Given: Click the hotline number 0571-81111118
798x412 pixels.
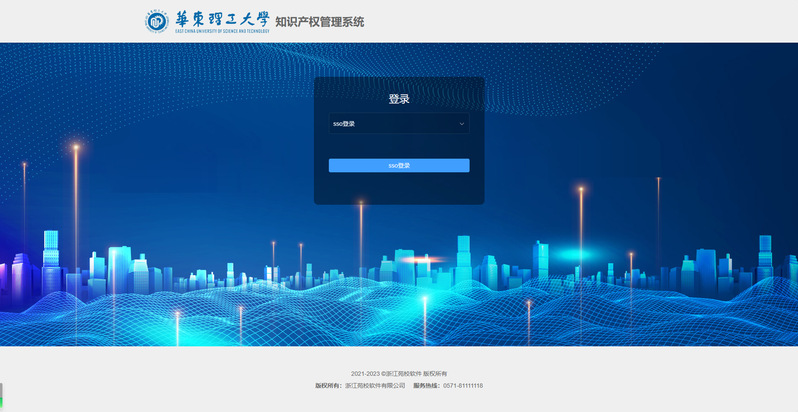Looking at the screenshot, I should pos(463,385).
